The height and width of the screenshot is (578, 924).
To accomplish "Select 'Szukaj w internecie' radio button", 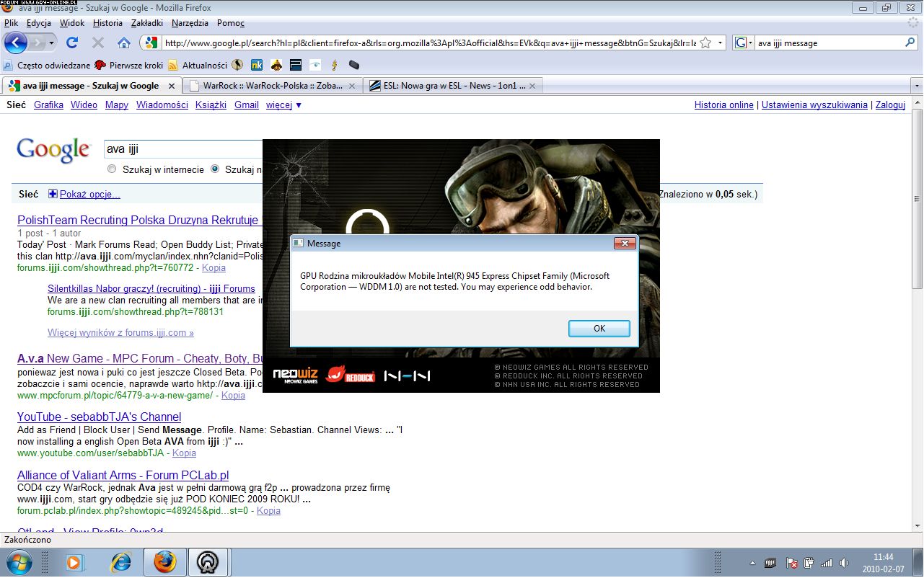I will [x=112, y=169].
